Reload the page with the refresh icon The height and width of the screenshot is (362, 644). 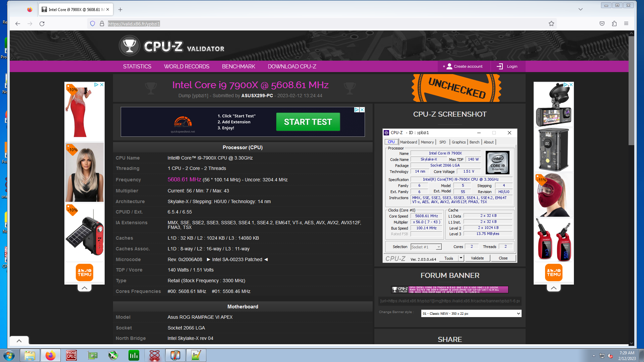coord(42,24)
